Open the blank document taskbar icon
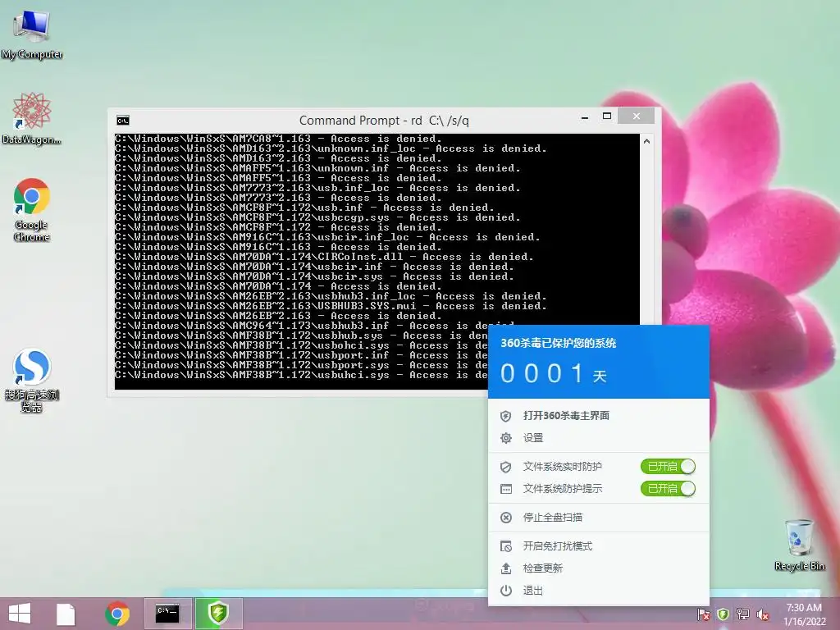Viewport: 840px width, 630px height. pyautogui.click(x=66, y=614)
